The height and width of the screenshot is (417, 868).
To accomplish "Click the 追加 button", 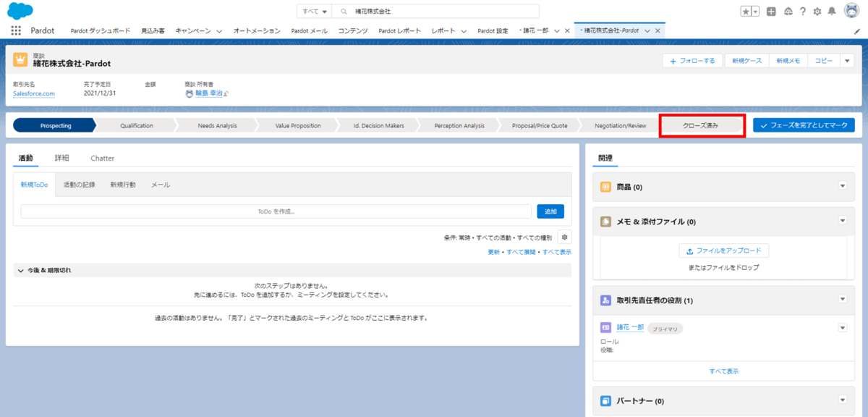I will (x=550, y=211).
